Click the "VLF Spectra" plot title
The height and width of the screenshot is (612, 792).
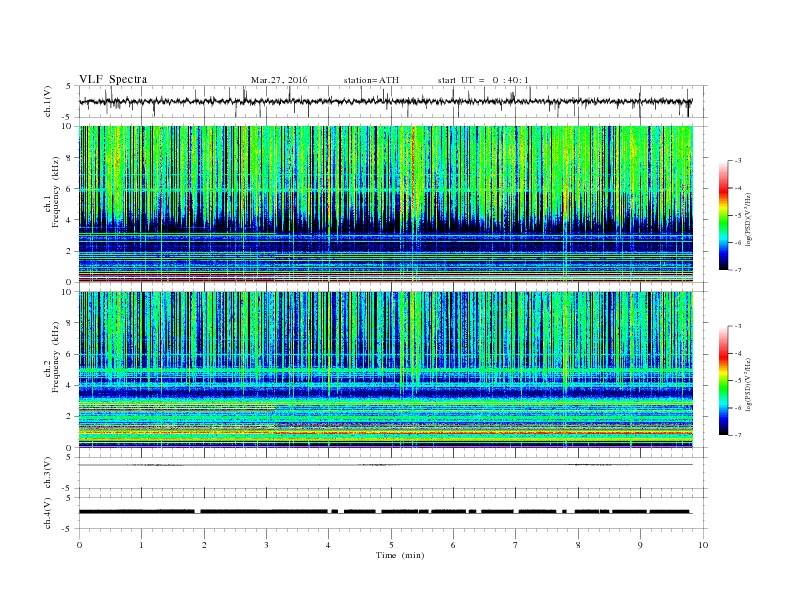coord(113,79)
